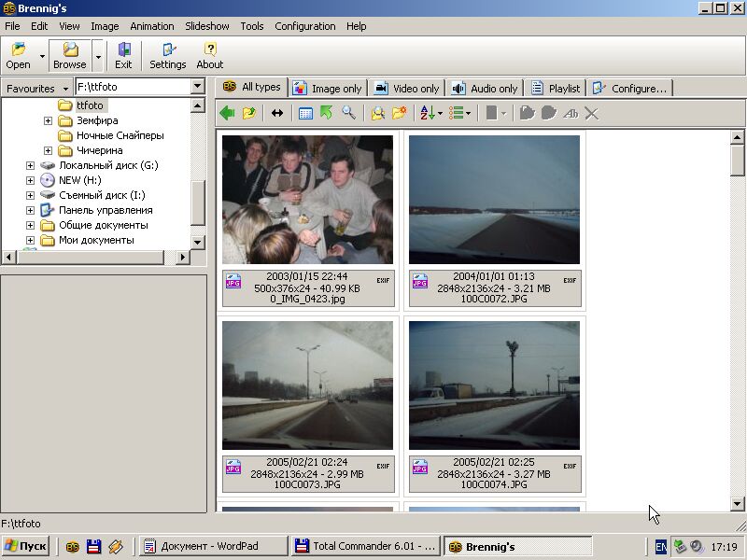Open the Help menu
Image resolution: width=747 pixels, height=560 pixels.
point(357,26)
